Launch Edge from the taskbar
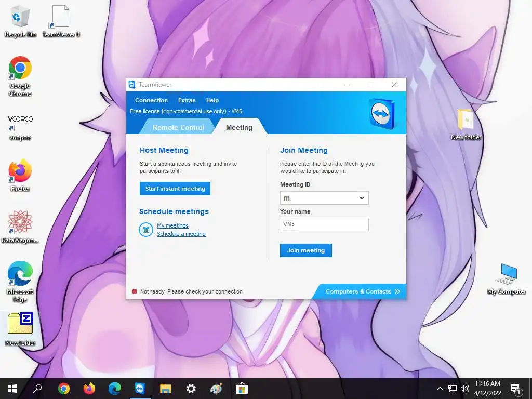This screenshot has width=532, height=399. pos(115,389)
